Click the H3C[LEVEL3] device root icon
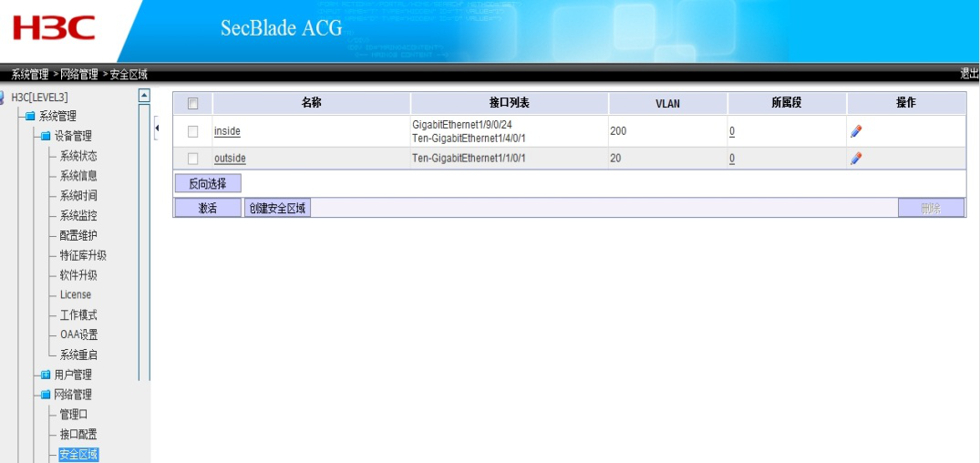The image size is (980, 463). coord(3,97)
